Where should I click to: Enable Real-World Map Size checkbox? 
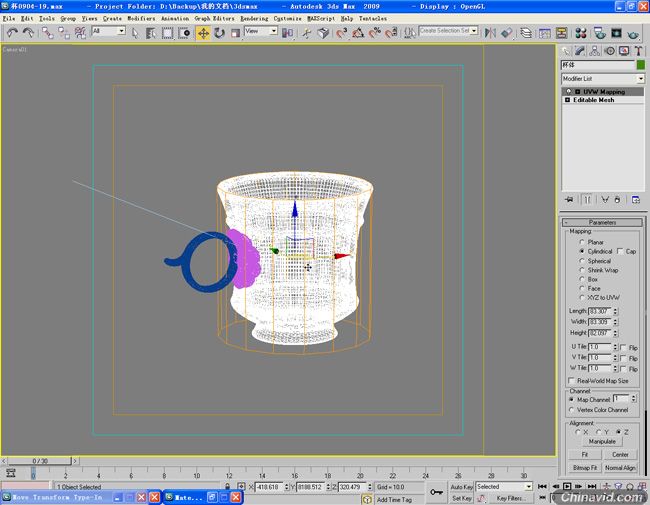[x=571, y=380]
